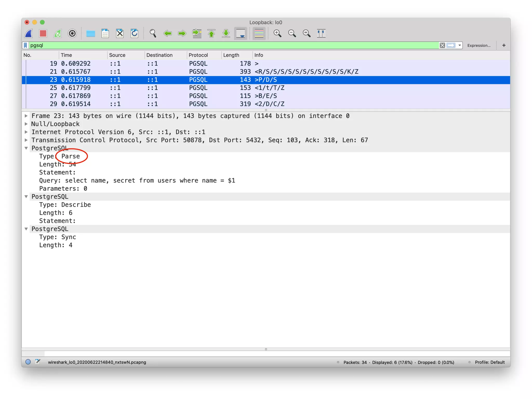This screenshot has height=399, width=532.
Task: Expand the Null/Loopback section
Action: tap(26, 124)
